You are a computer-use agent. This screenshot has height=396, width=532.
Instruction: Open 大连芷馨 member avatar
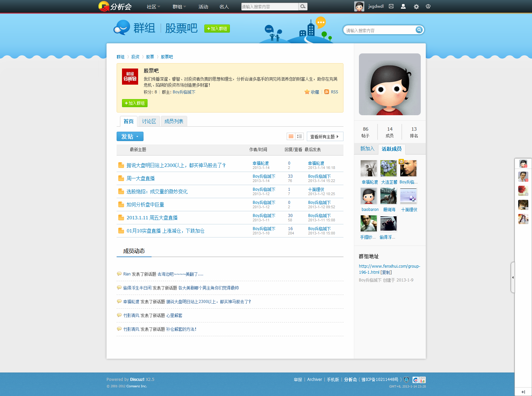pyautogui.click(x=388, y=168)
